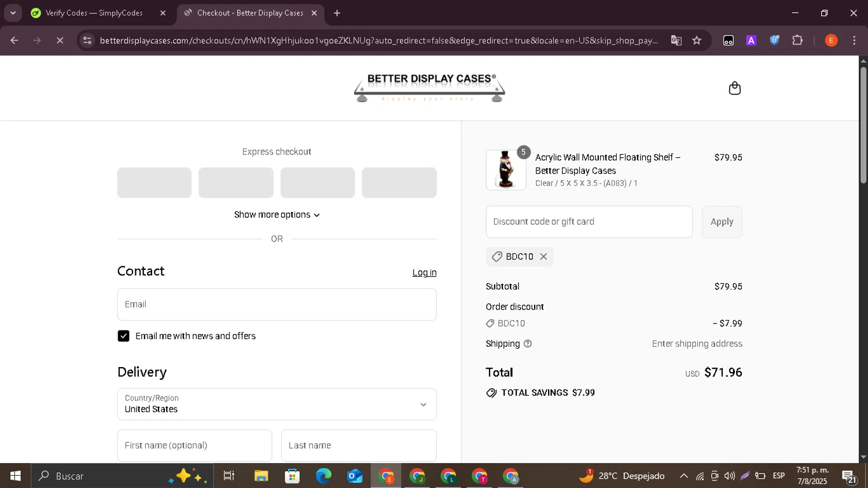Open Outlook from the taskbar
Screen dimensions: 868x488
(355, 476)
